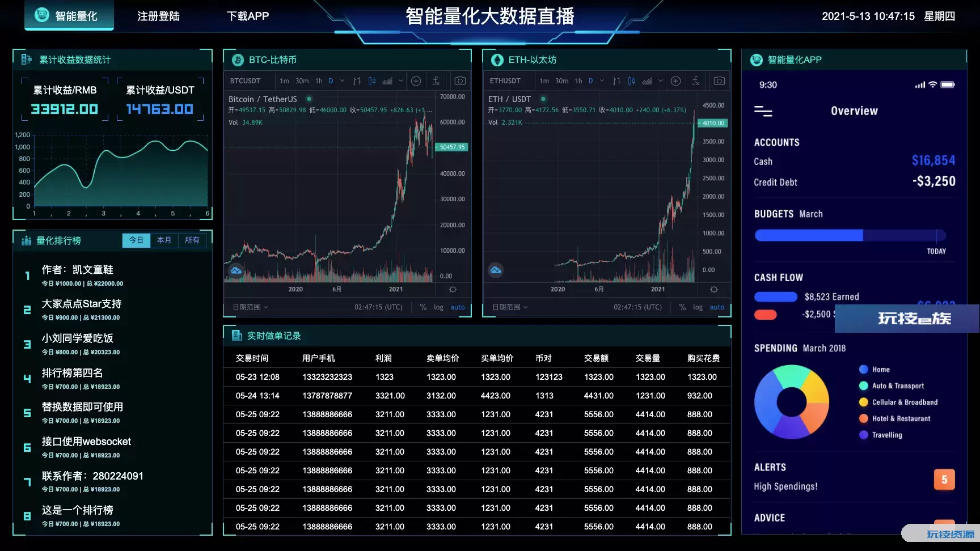The image size is (980, 551).
Task: Click the Ethereum icon in panel header
Action: point(497,60)
